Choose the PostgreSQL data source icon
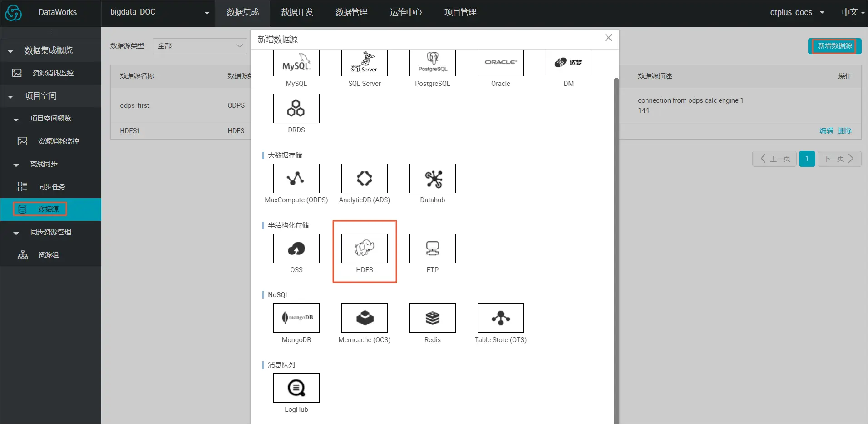The width and height of the screenshot is (868, 424). (x=433, y=63)
